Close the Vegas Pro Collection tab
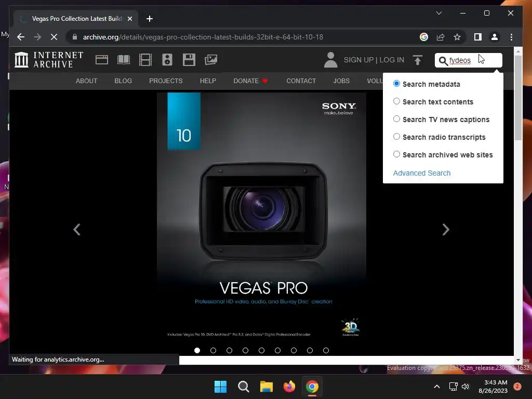Image resolution: width=532 pixels, height=399 pixels. (129, 19)
